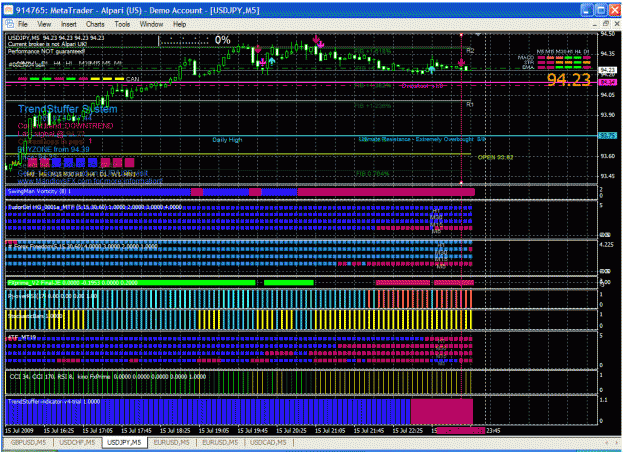Click the '15 Jul 17:45' time label
This screenshot has width=625, height=452.
136,430
